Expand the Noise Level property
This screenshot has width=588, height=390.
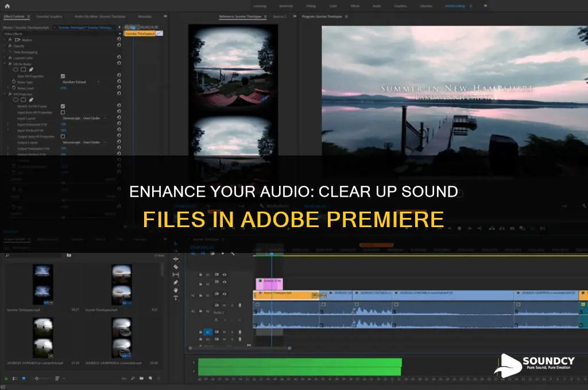click(x=9, y=88)
